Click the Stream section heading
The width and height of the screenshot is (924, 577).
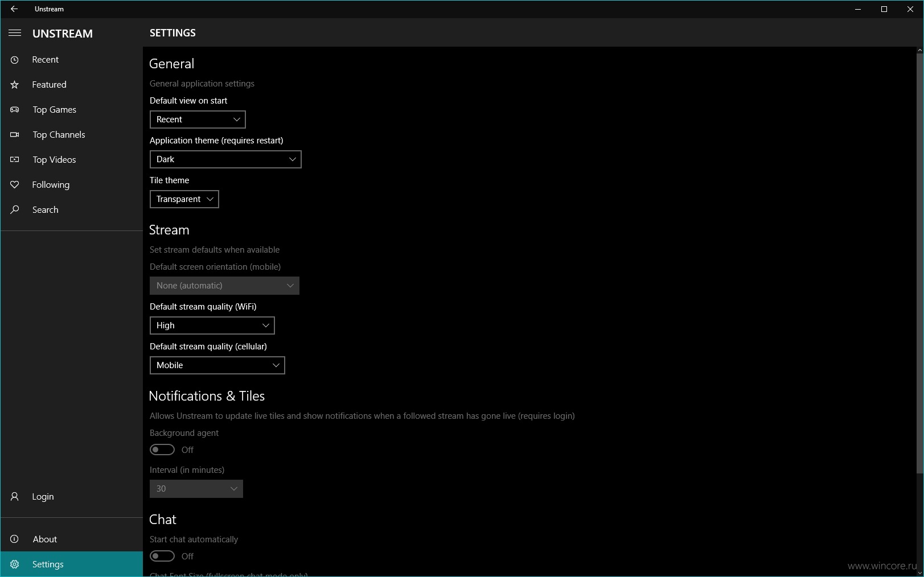pyautogui.click(x=169, y=230)
